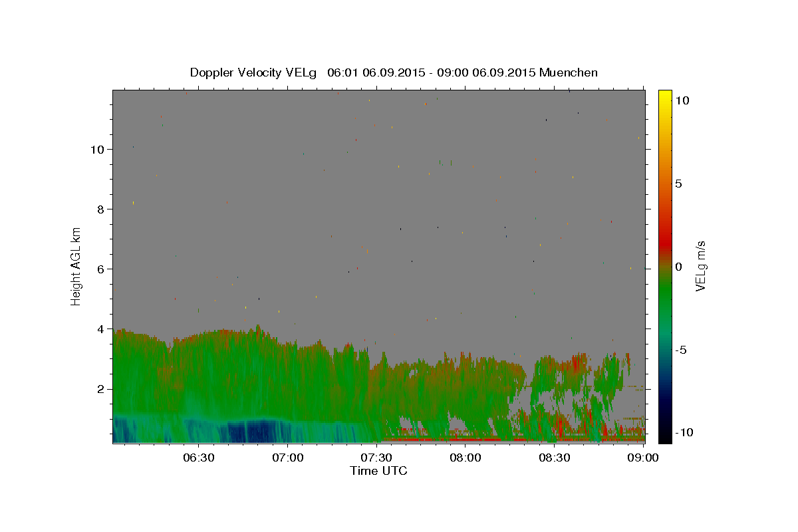Click the 07:30 time tick label
The height and width of the screenshot is (532, 798).
pos(376,458)
